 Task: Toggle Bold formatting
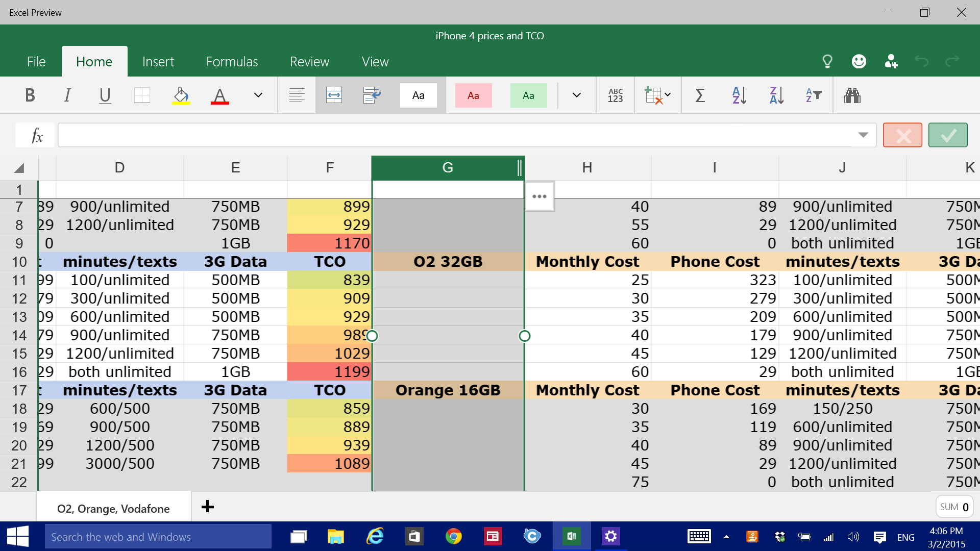(30, 95)
